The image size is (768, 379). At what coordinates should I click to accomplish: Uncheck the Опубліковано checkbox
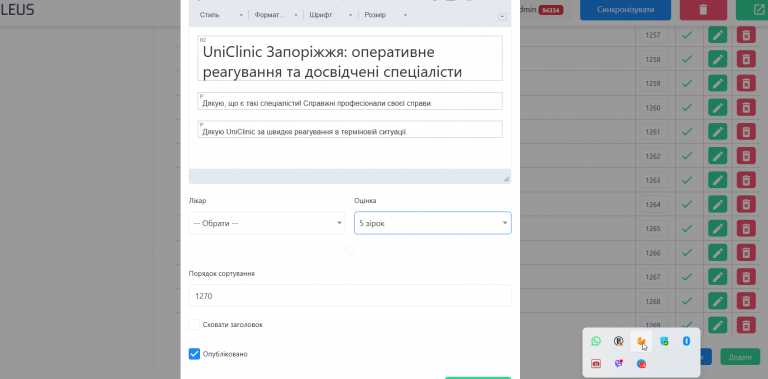tap(194, 354)
